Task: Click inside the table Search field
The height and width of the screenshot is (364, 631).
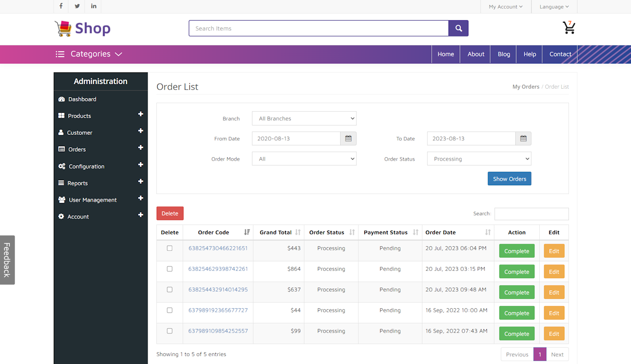Action: (531, 214)
